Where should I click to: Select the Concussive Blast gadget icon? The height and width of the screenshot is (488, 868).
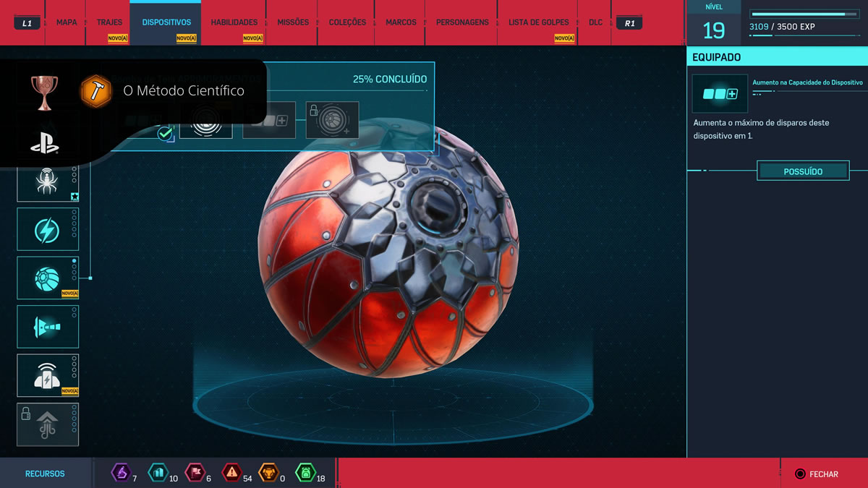[x=48, y=327]
